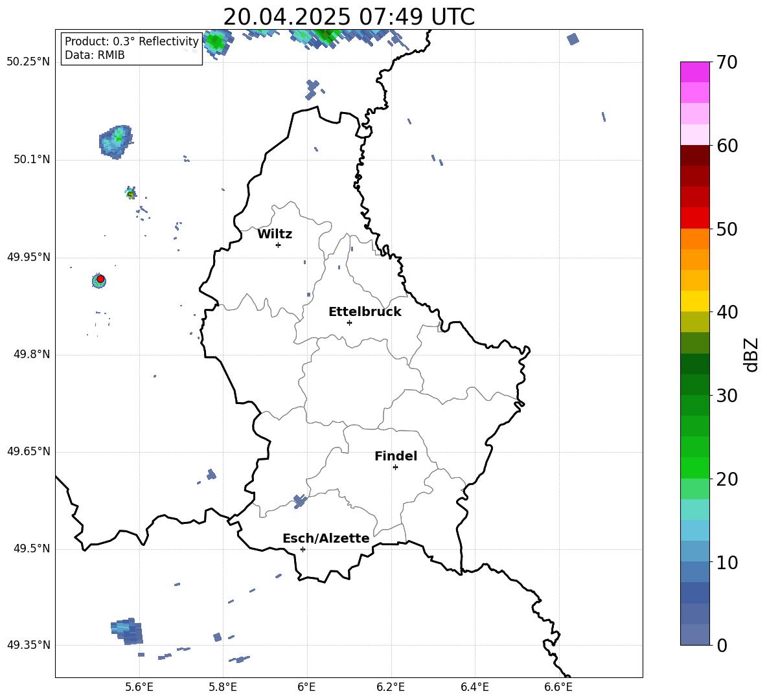Click the 6.6°E longitude label
This screenshot has width=767, height=700.
point(558,687)
